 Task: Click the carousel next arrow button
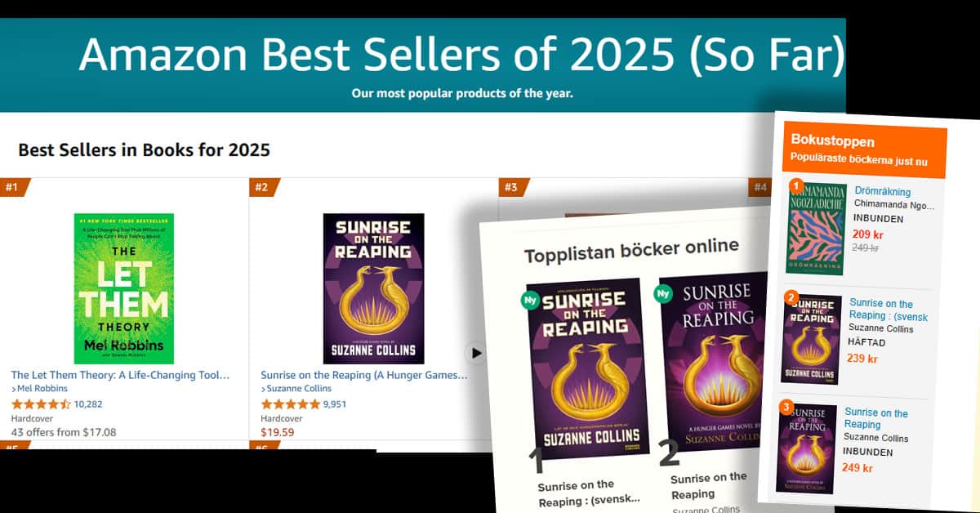(476, 353)
